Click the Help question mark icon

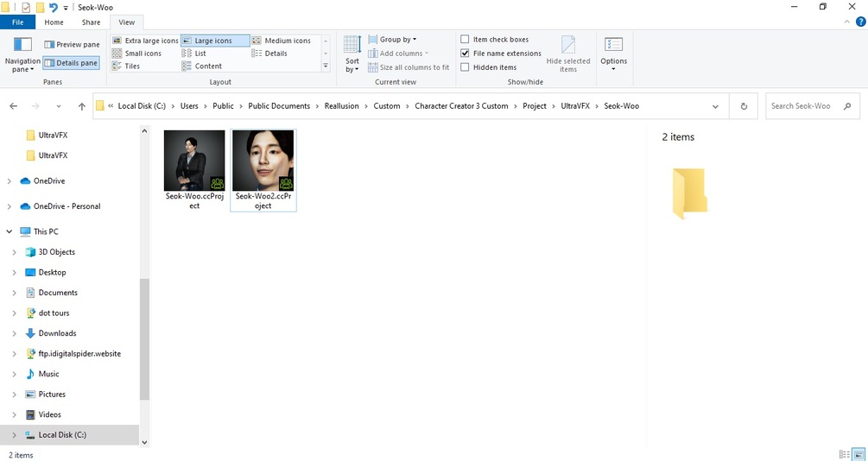(861, 22)
